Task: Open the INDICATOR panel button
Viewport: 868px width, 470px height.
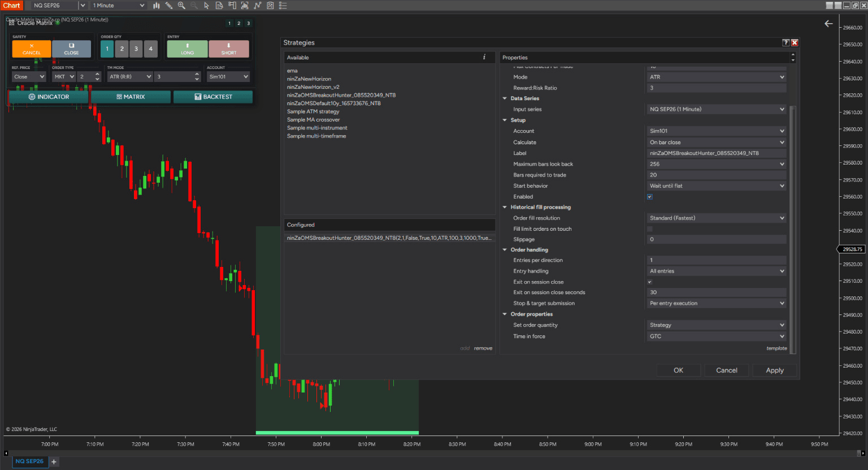Action: (x=49, y=97)
